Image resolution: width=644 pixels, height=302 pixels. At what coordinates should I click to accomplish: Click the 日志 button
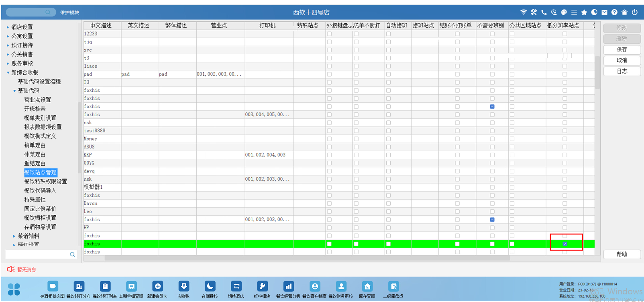pos(622,71)
